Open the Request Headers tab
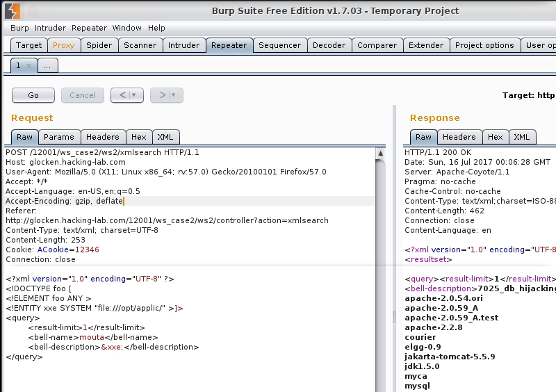This screenshot has width=556, height=392. (103, 137)
